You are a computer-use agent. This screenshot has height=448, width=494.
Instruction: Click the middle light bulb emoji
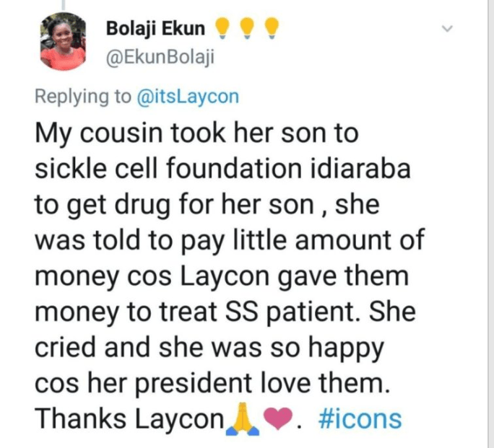tap(248, 28)
